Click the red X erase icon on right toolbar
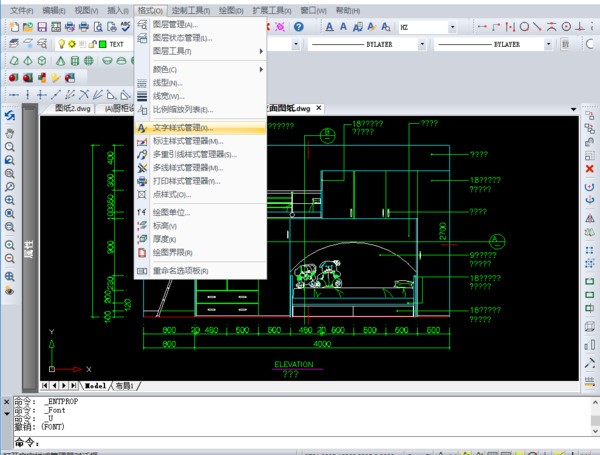 [x=590, y=169]
